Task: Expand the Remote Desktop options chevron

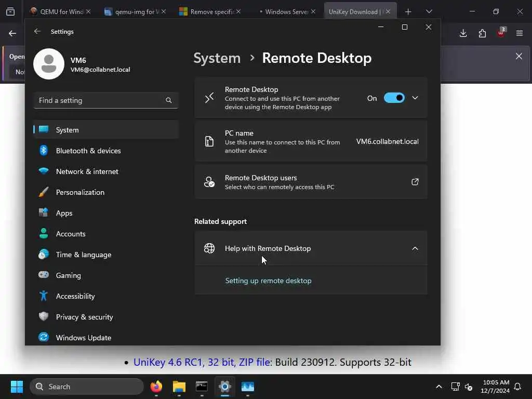Action: [415, 98]
